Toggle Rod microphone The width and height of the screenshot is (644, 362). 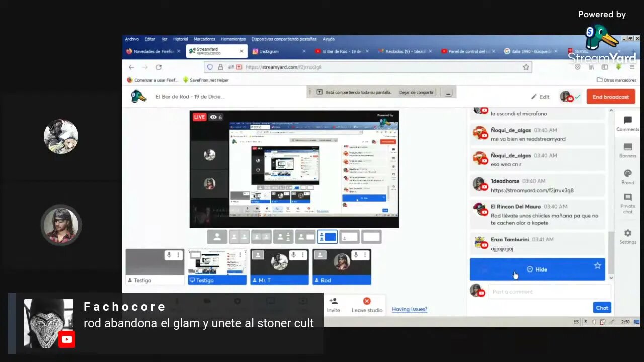click(356, 255)
